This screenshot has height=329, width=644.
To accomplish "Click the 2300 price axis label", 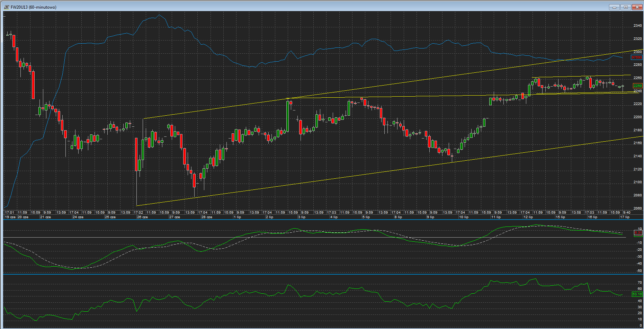I will (x=637, y=52).
